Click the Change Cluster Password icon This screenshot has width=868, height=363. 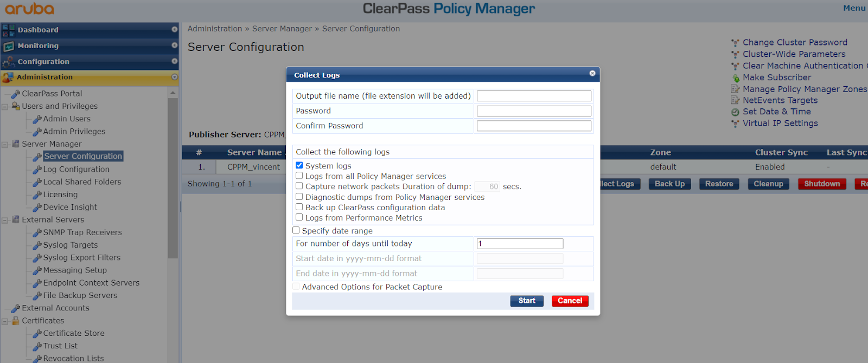click(735, 43)
